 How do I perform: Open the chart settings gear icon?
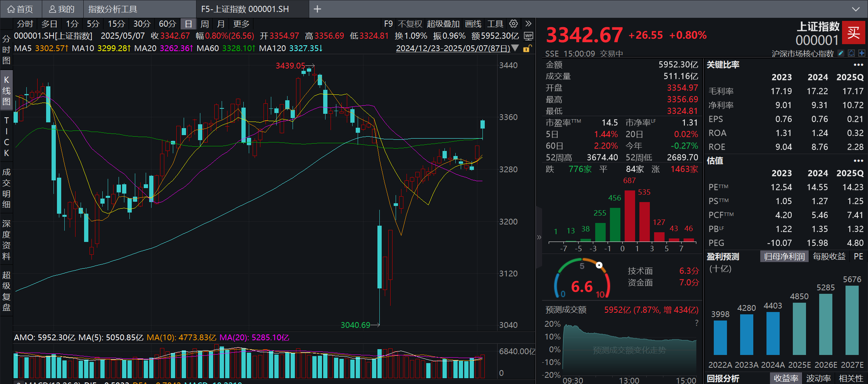(x=513, y=24)
